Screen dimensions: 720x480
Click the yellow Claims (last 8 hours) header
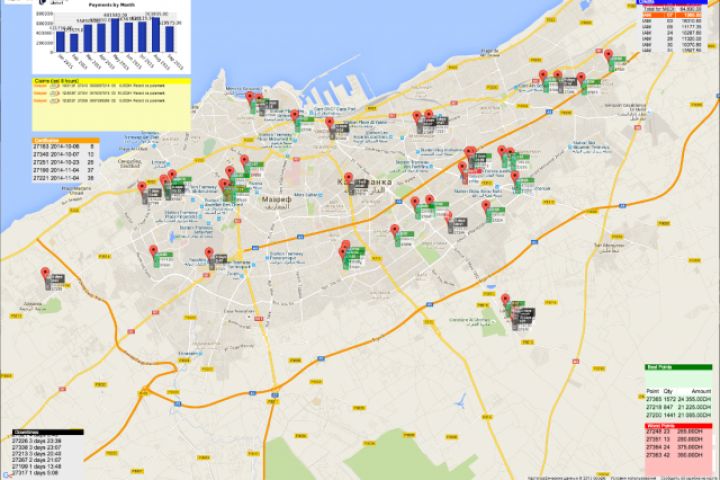point(112,81)
